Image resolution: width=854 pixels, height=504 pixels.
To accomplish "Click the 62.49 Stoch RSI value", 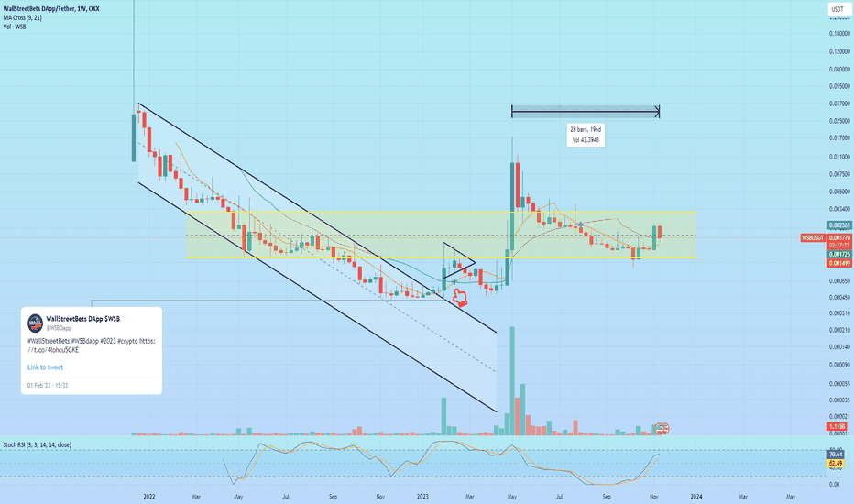I will 835,464.
